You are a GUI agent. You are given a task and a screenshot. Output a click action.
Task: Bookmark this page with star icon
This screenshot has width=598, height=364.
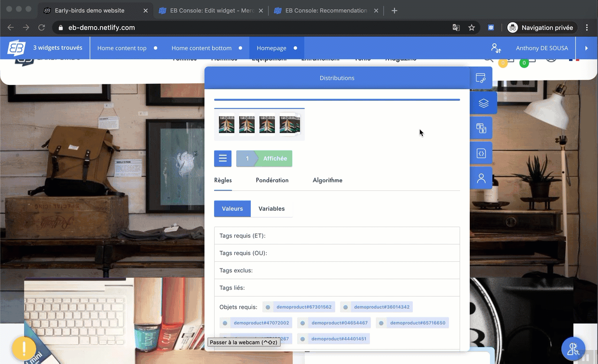tap(472, 28)
